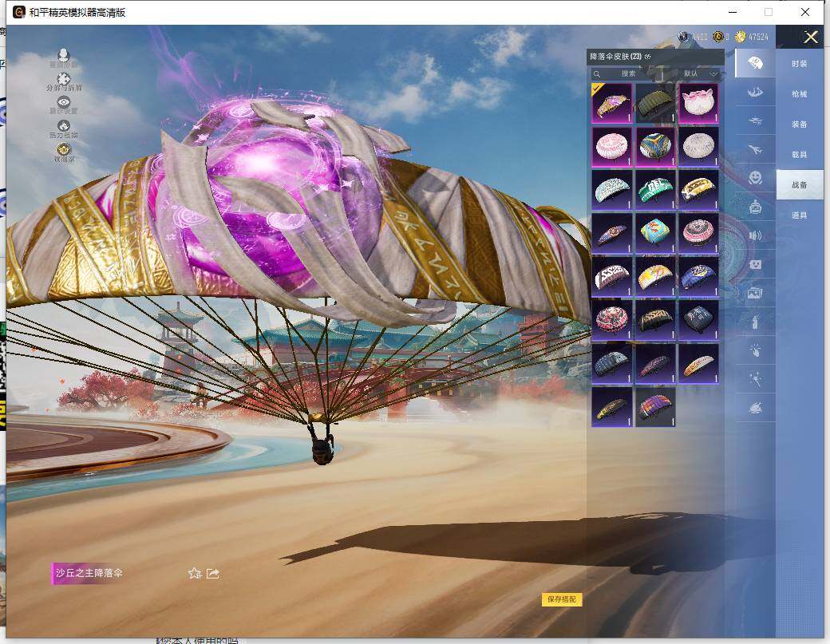Open the picture frame category icon
The height and width of the screenshot is (644, 830).
pos(754,293)
